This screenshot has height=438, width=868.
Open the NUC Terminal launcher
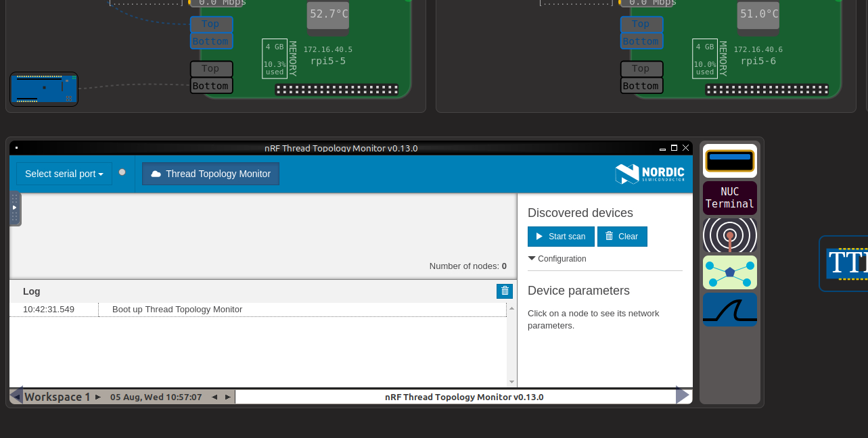pyautogui.click(x=729, y=198)
